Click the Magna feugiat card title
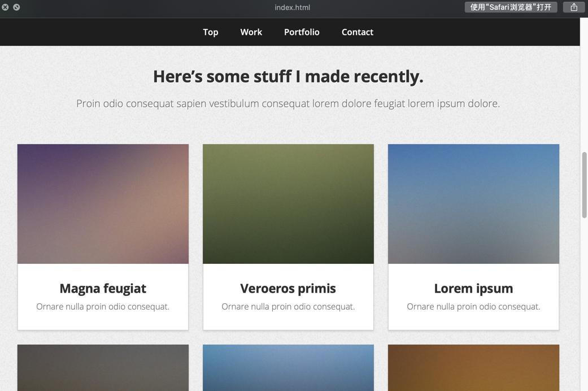The width and height of the screenshot is (588, 391). (103, 288)
